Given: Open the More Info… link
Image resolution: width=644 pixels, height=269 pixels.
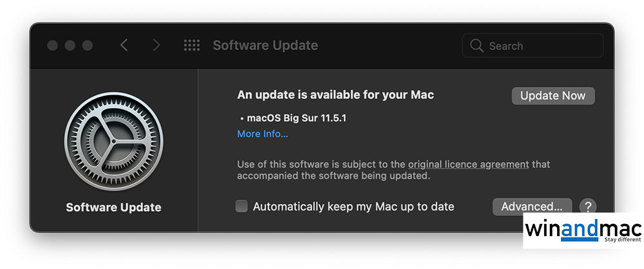Looking at the screenshot, I should (263, 134).
